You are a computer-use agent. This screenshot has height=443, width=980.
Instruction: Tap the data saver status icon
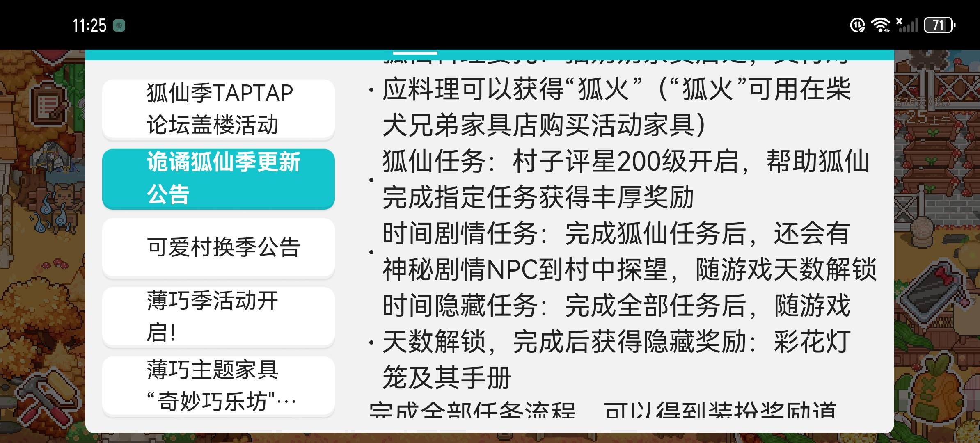857,25
